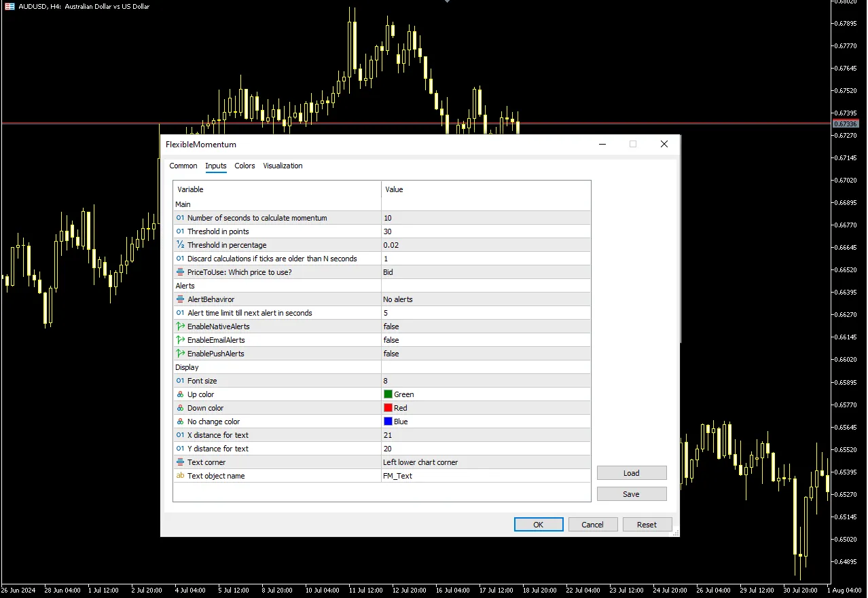
Task: Open the PriceToUse Bid value dropdown
Action: tap(485, 272)
